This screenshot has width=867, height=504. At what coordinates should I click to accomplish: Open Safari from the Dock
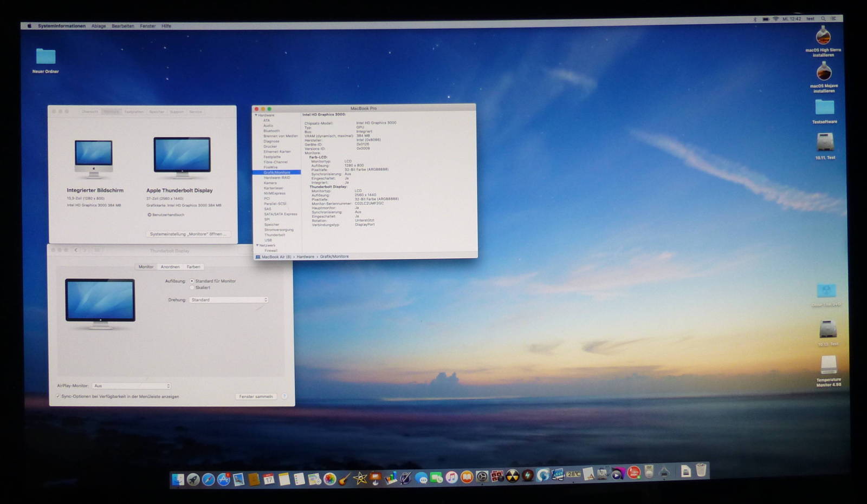208,479
